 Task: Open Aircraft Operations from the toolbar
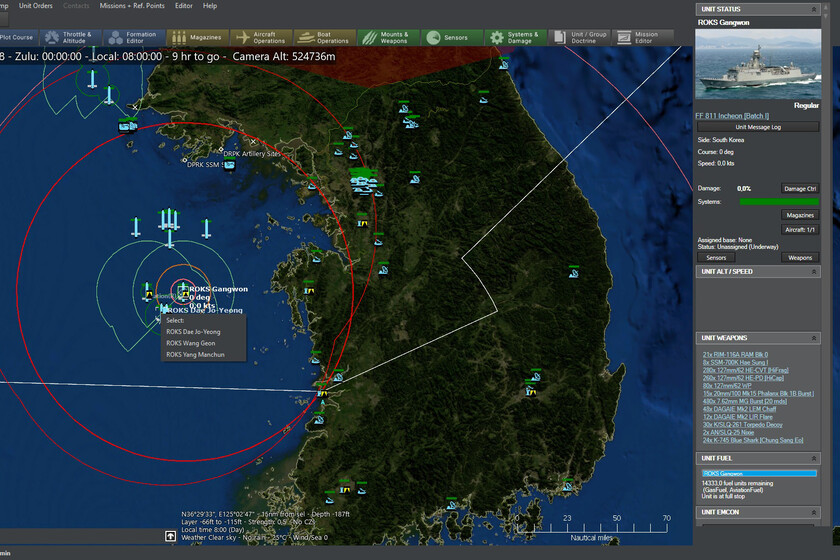[258, 37]
